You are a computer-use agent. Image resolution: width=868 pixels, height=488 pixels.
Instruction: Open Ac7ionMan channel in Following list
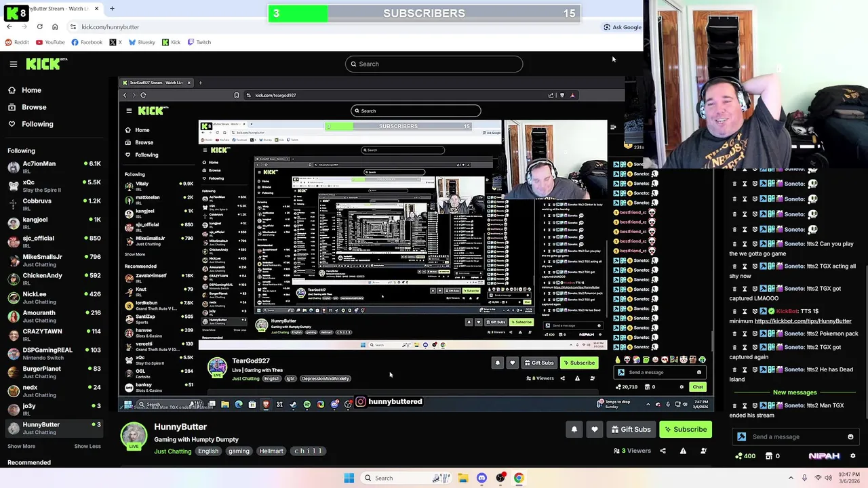point(54,167)
